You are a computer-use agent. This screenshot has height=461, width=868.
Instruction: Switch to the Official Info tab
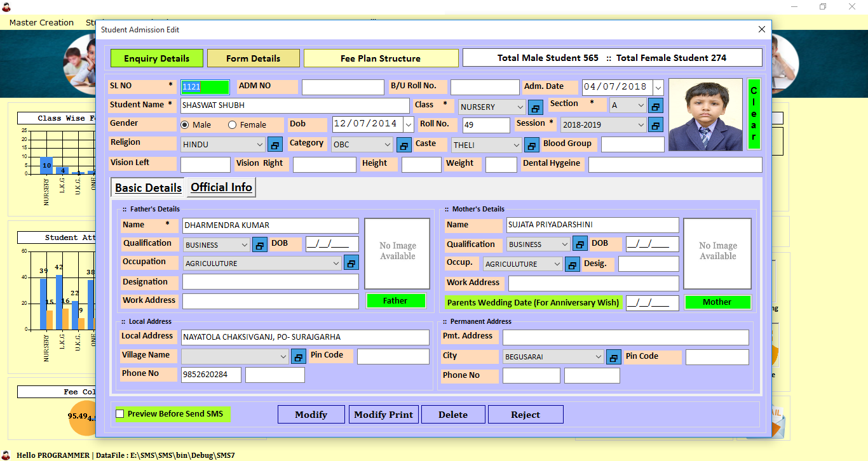[x=222, y=187]
